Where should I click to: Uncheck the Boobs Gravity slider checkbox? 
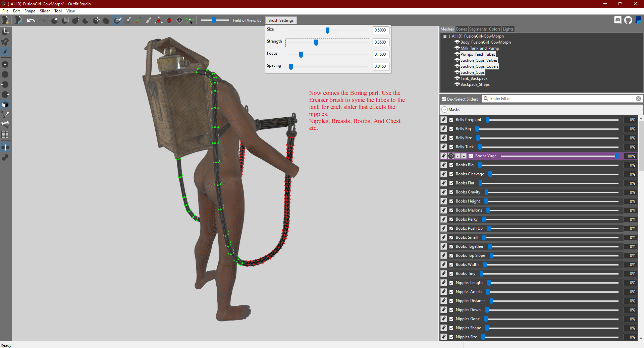tap(451, 192)
